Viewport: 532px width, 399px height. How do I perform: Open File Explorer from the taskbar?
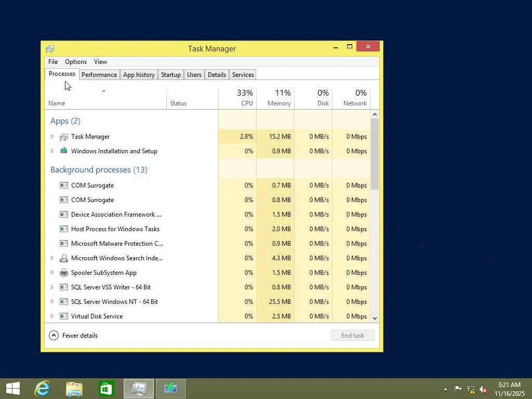pyautogui.click(x=74, y=389)
